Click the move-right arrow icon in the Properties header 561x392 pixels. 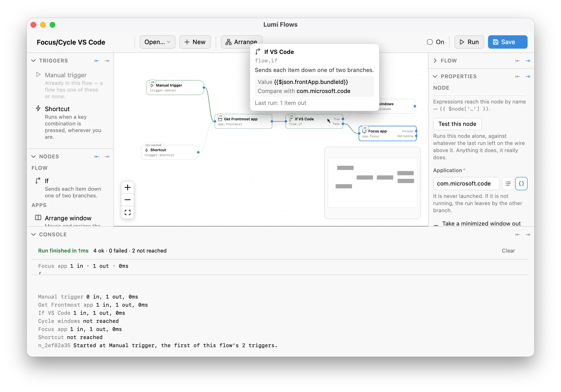click(x=528, y=77)
